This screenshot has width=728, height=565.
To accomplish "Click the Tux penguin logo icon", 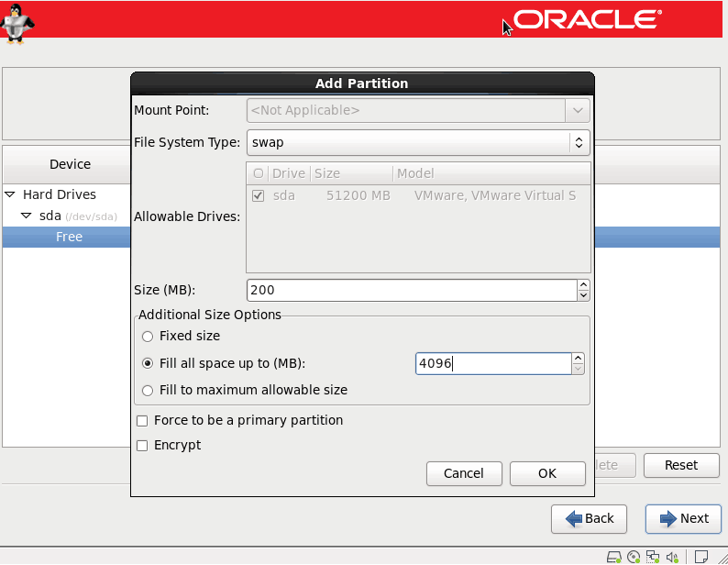I will (17, 24).
